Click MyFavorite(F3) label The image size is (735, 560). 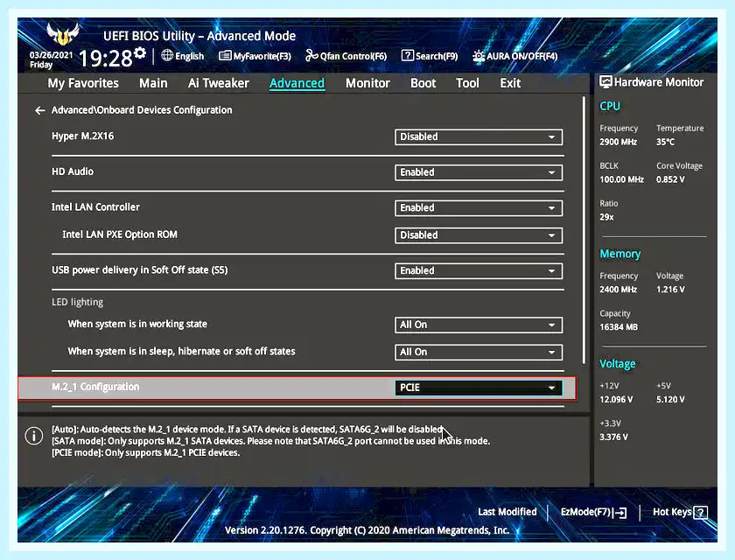click(x=262, y=56)
